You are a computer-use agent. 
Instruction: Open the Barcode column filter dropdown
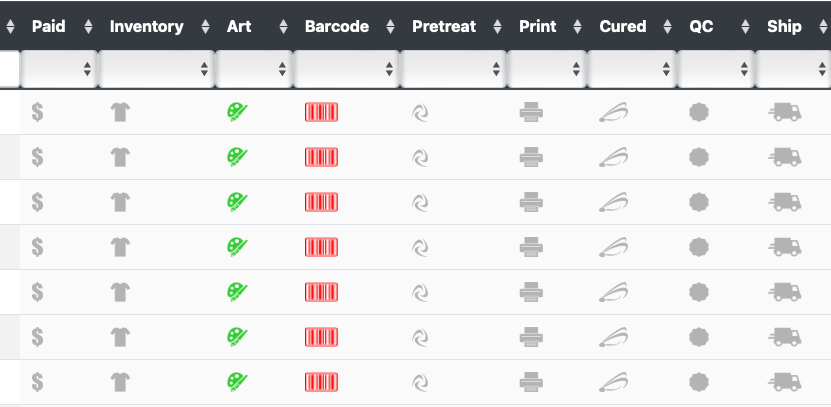[x=347, y=69]
